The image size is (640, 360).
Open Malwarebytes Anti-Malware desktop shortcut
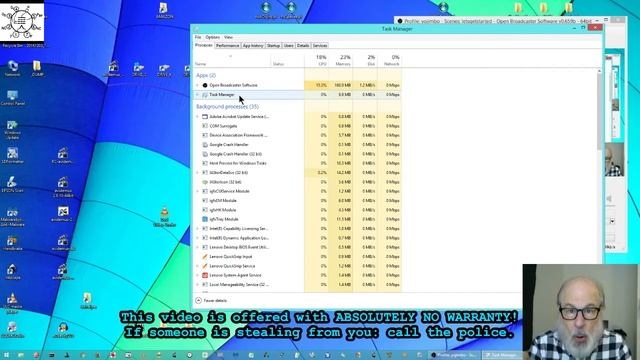pyautogui.click(x=12, y=217)
